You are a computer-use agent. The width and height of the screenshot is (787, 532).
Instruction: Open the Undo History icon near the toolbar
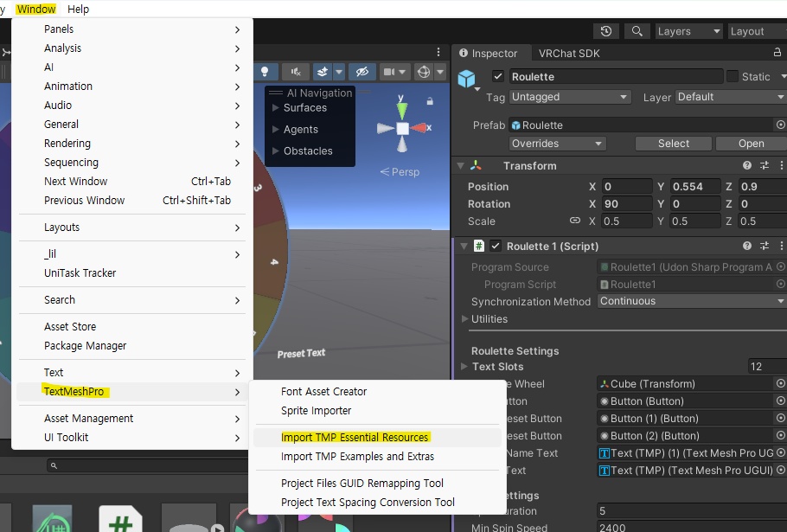click(x=606, y=30)
